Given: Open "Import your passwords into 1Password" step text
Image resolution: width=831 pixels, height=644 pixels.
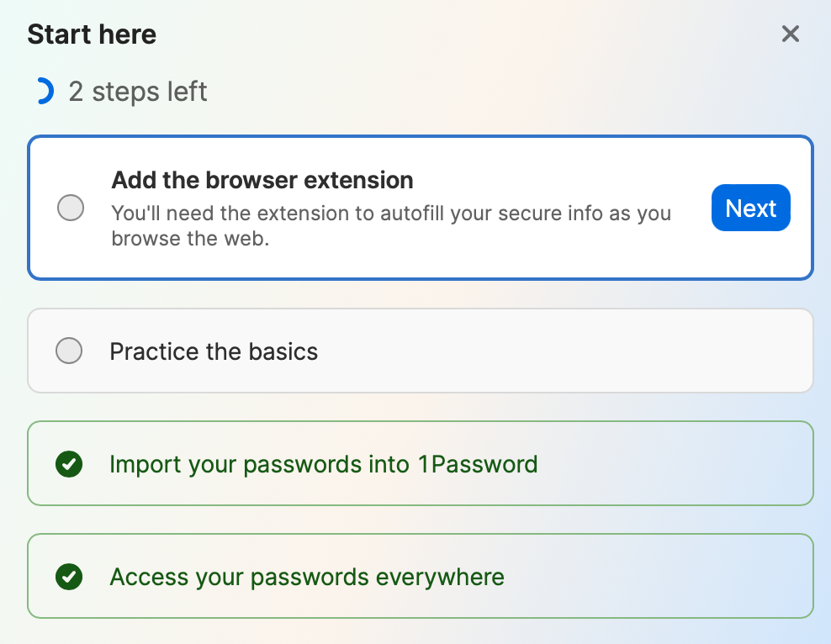Looking at the screenshot, I should 323,464.
